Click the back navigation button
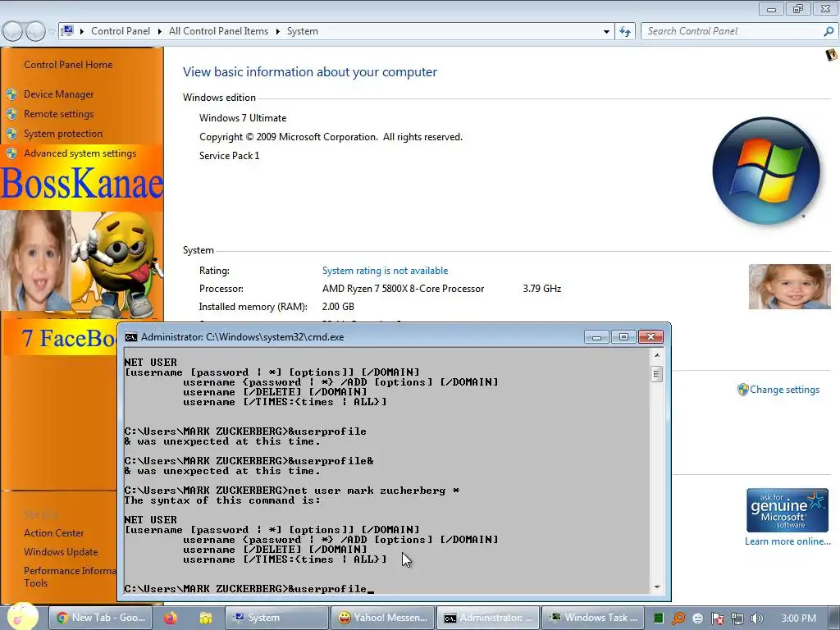This screenshot has width=840, height=630. (x=12, y=32)
